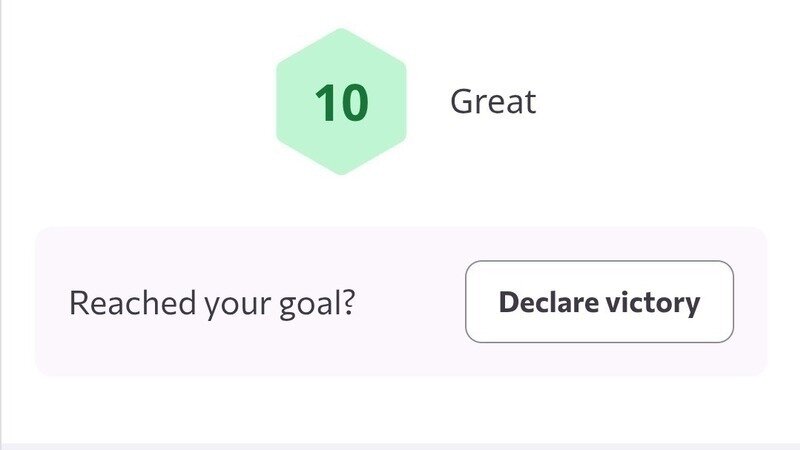Click the dark green "10" score digits

341,103
